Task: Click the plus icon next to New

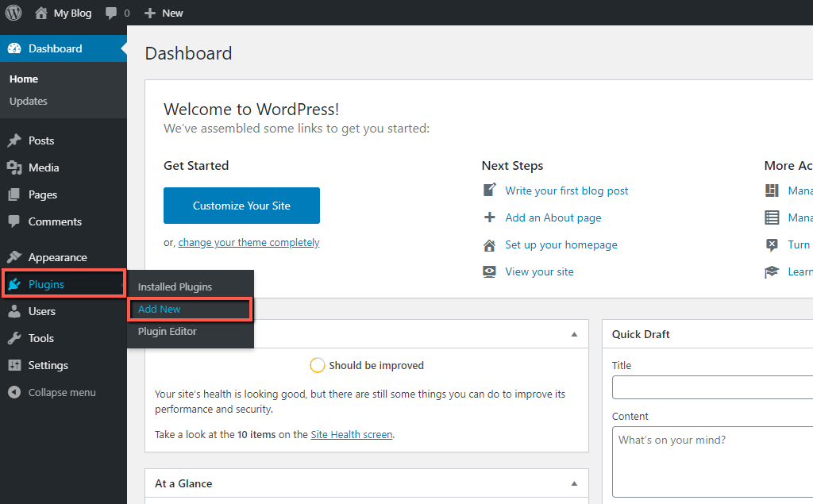Action: 150,13
